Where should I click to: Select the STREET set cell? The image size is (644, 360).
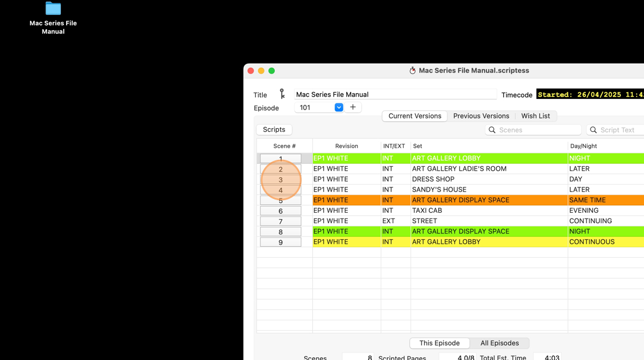click(x=489, y=221)
